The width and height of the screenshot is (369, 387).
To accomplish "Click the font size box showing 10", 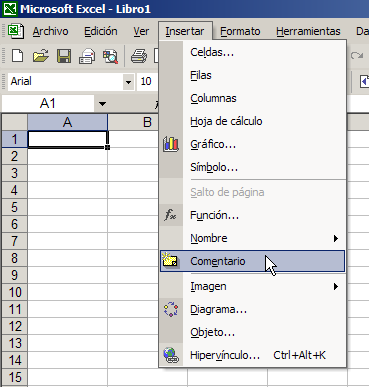I will coord(147,81).
